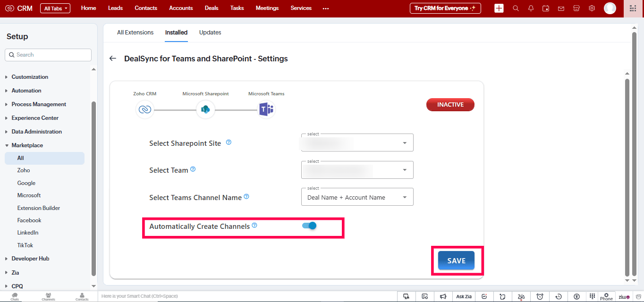644x302 pixels.
Task: Click the Setup sidebar scrollbar
Action: (x=93, y=189)
